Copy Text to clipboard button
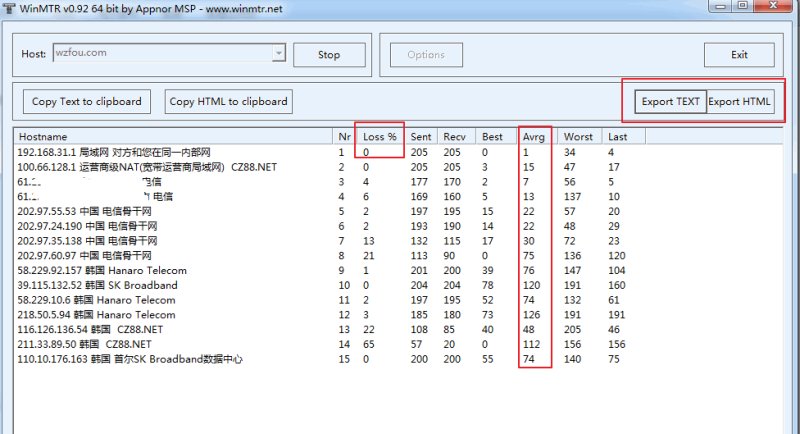 tap(87, 101)
